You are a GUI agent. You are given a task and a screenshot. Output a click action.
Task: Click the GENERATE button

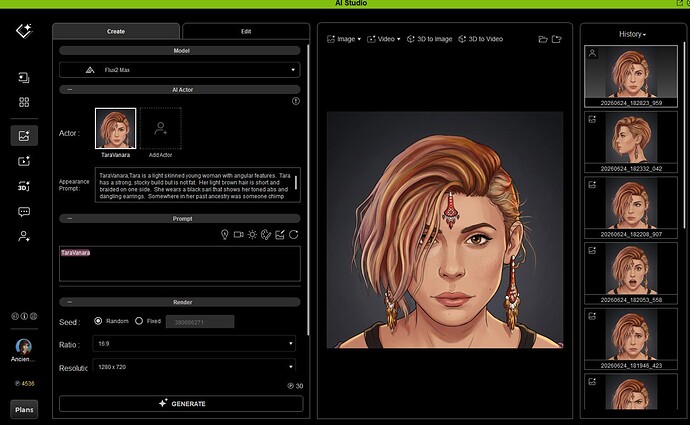(x=181, y=403)
